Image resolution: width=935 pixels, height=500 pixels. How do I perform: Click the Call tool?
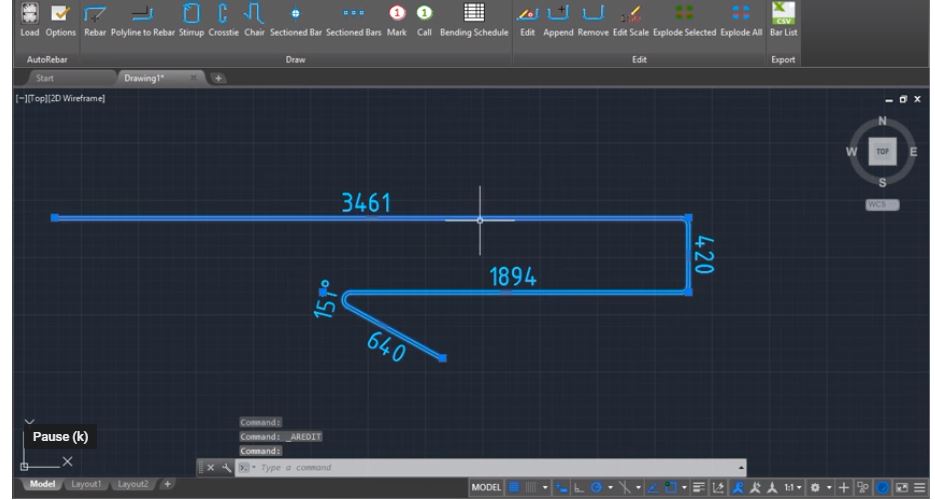pos(424,19)
